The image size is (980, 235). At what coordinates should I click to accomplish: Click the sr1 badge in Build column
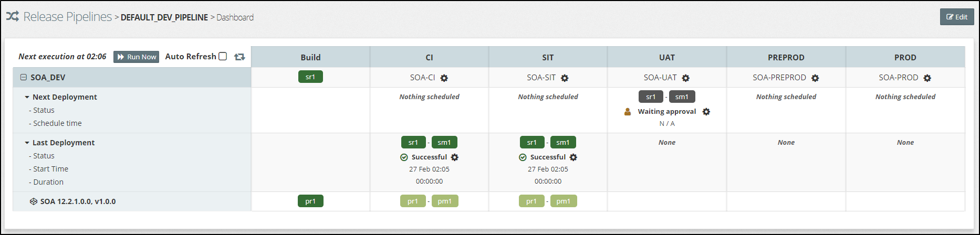[310, 77]
